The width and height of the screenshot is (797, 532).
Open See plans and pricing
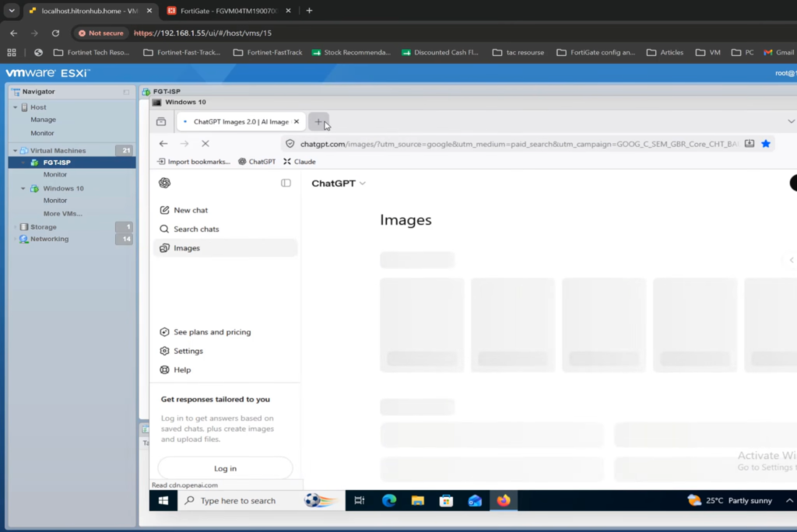pyautogui.click(x=225, y=332)
